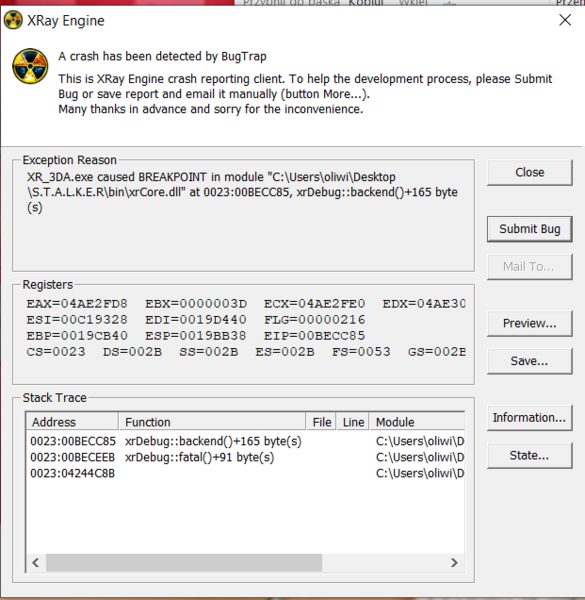Open the Information dialog

click(530, 417)
